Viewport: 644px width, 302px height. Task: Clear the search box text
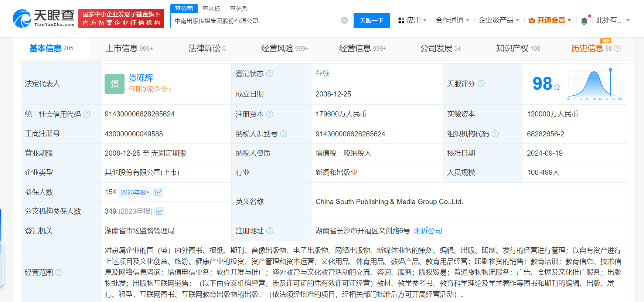point(344,20)
